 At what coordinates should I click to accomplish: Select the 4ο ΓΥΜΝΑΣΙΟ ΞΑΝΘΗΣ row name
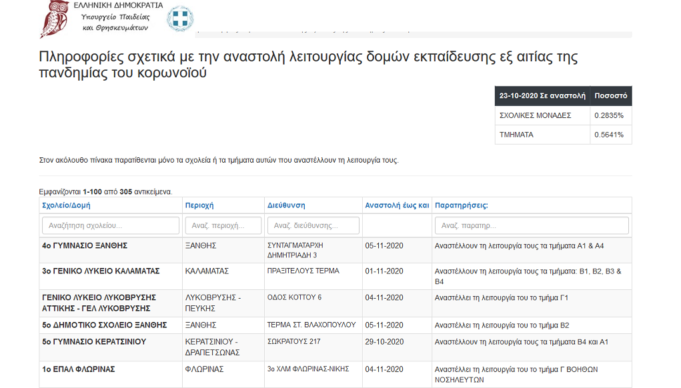[85, 245]
